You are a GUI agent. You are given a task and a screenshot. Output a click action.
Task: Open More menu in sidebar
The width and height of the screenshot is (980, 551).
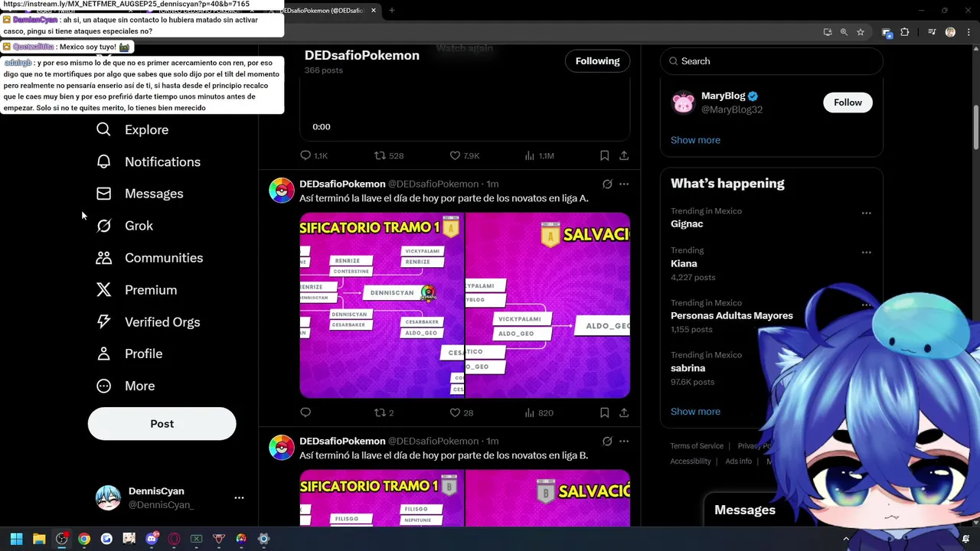pyautogui.click(x=125, y=386)
